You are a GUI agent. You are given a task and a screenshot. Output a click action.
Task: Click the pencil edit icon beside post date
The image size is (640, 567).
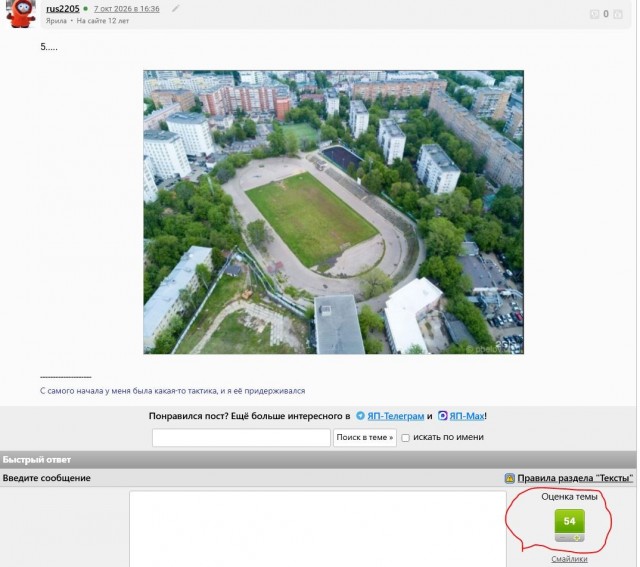tap(175, 9)
